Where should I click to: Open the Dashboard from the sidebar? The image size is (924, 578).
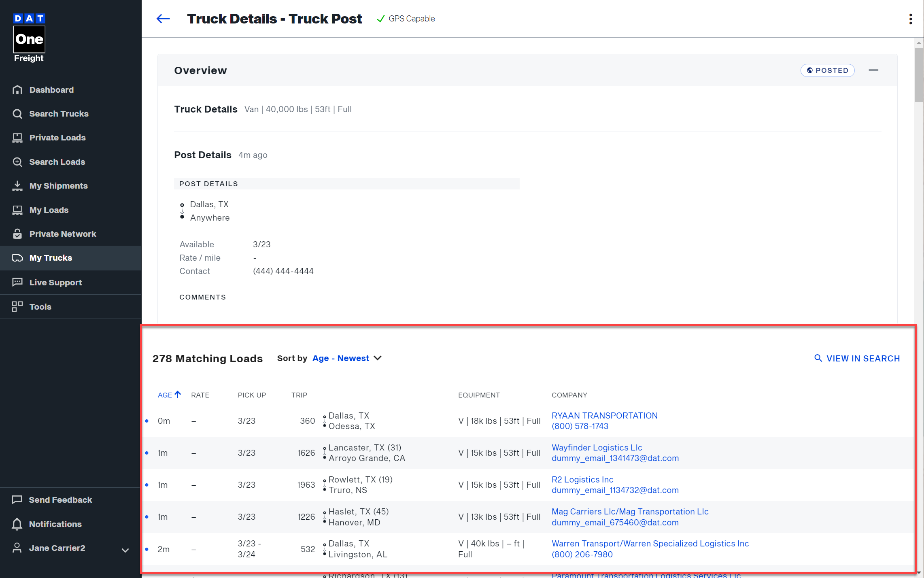(x=51, y=89)
